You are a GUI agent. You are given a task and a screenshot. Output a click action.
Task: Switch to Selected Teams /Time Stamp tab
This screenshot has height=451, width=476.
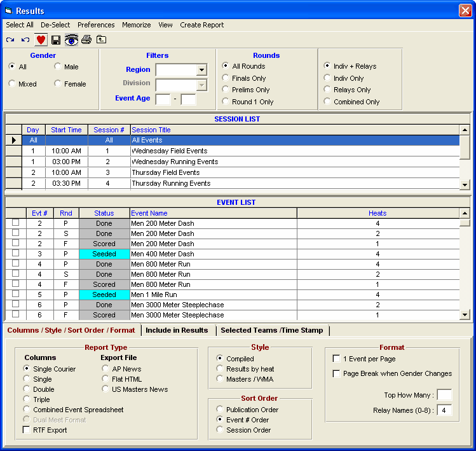coord(272,330)
